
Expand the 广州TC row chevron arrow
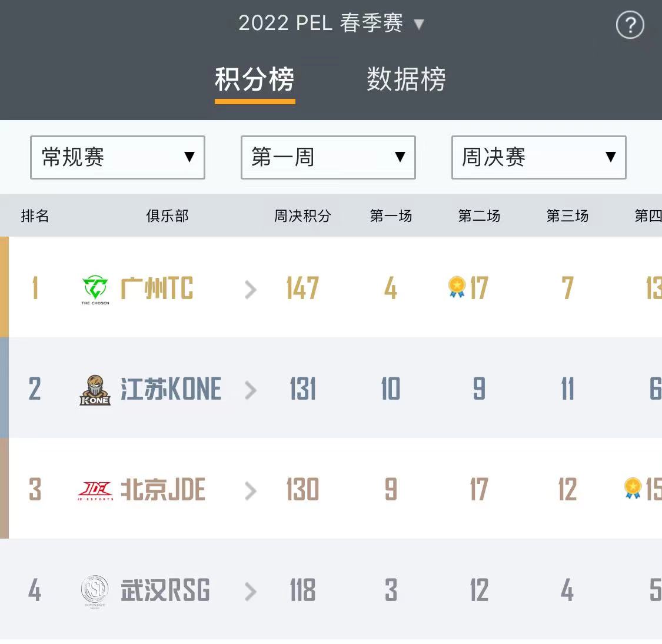click(x=251, y=289)
